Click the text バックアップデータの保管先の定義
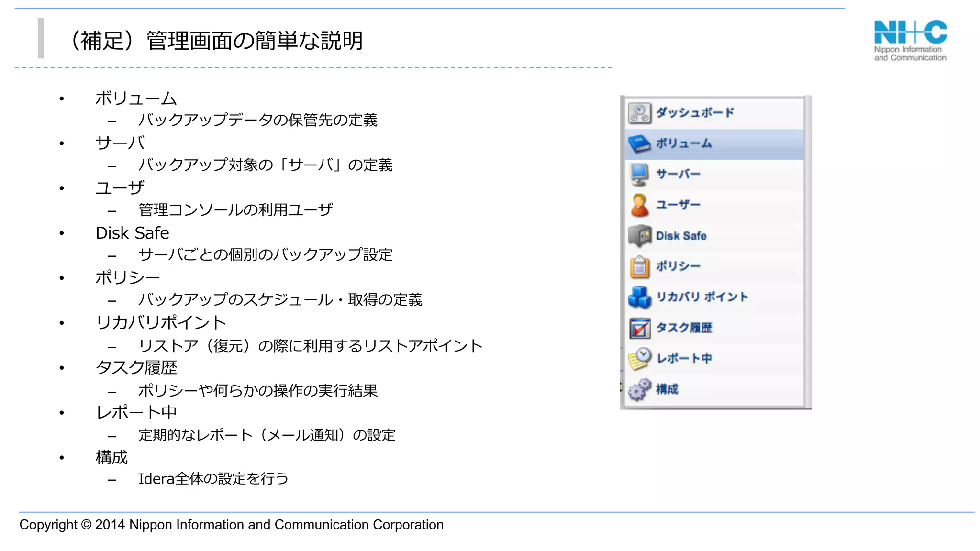Image resolution: width=980 pixels, height=551 pixels. coord(258,120)
